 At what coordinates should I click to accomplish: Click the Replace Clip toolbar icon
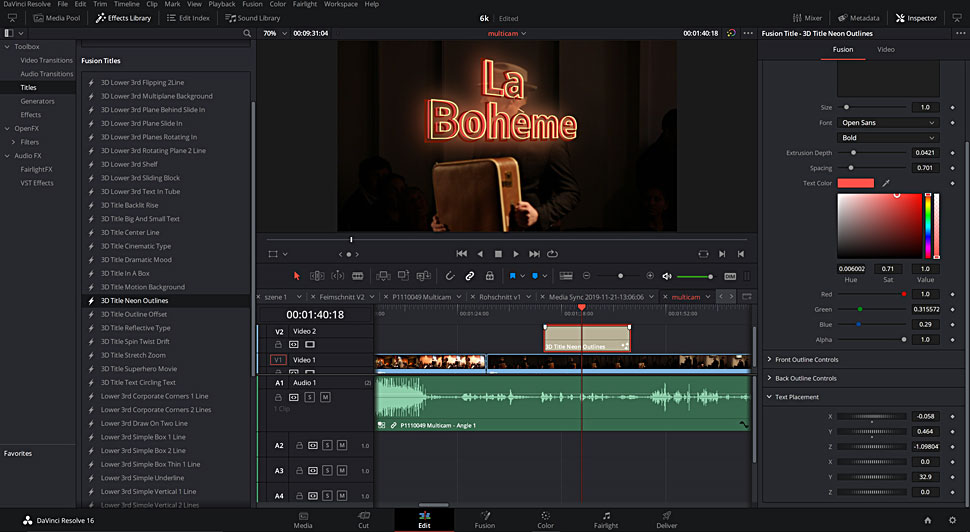click(424, 276)
